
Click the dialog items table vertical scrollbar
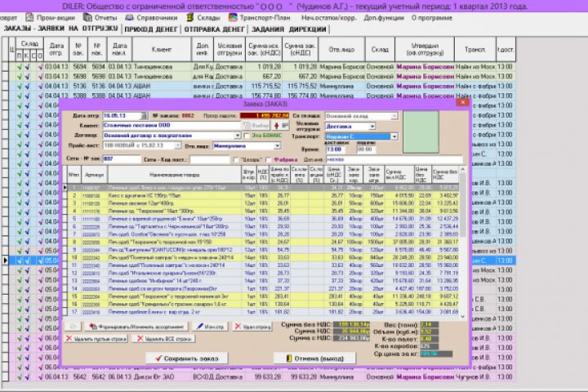(x=462, y=243)
